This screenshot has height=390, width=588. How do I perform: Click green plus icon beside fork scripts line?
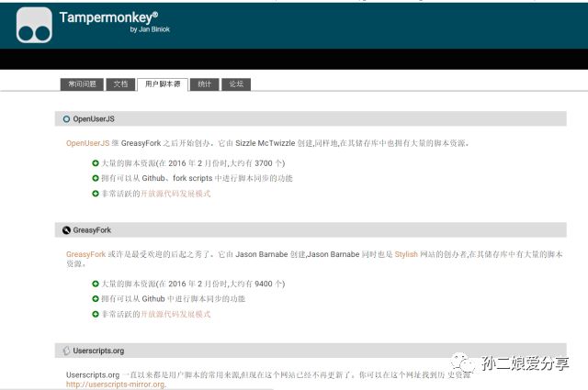click(96, 178)
